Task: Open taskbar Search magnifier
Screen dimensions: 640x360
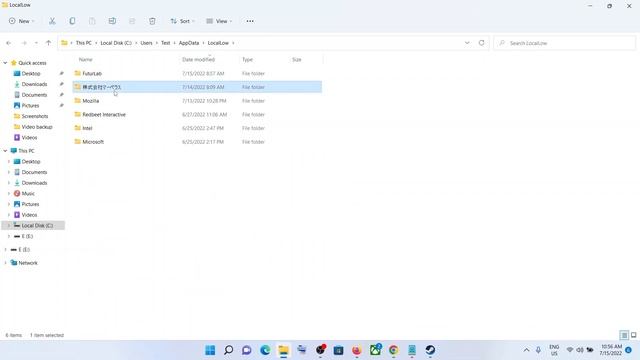Action: [229, 350]
